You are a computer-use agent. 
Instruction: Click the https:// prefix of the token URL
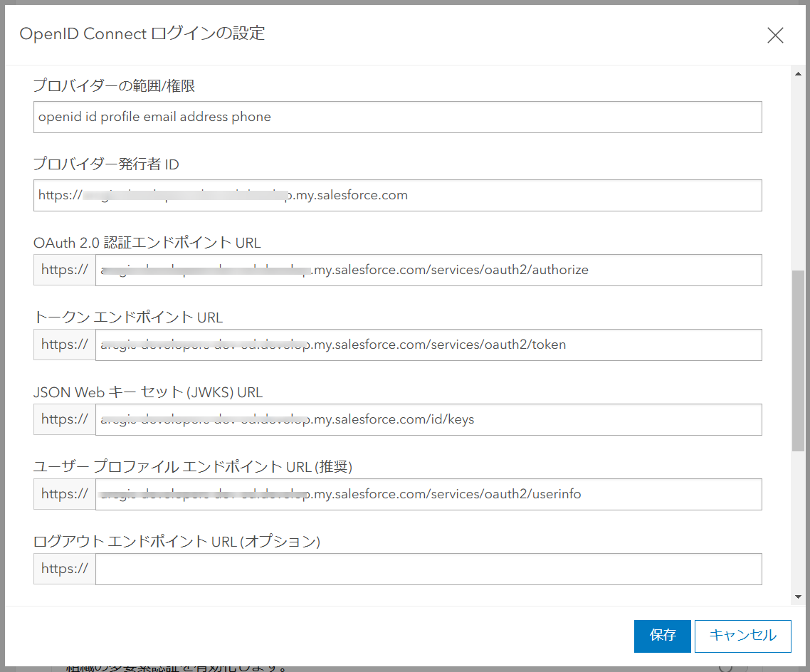[64, 345]
